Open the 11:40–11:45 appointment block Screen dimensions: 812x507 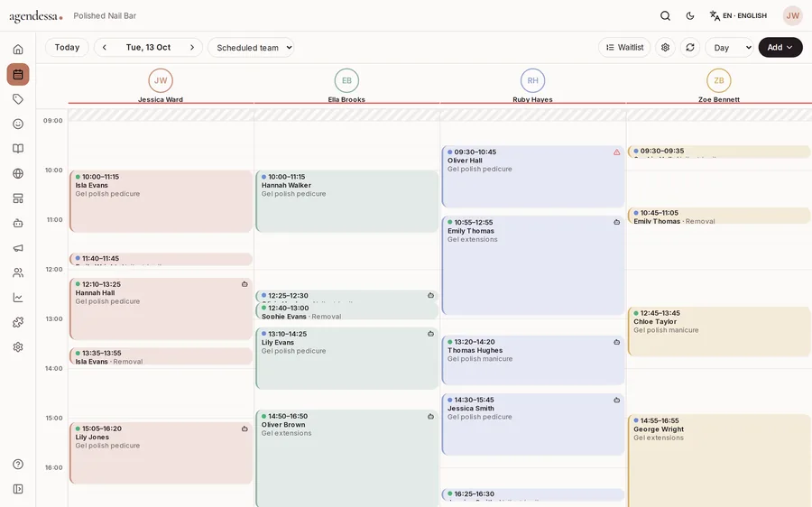tap(161, 260)
